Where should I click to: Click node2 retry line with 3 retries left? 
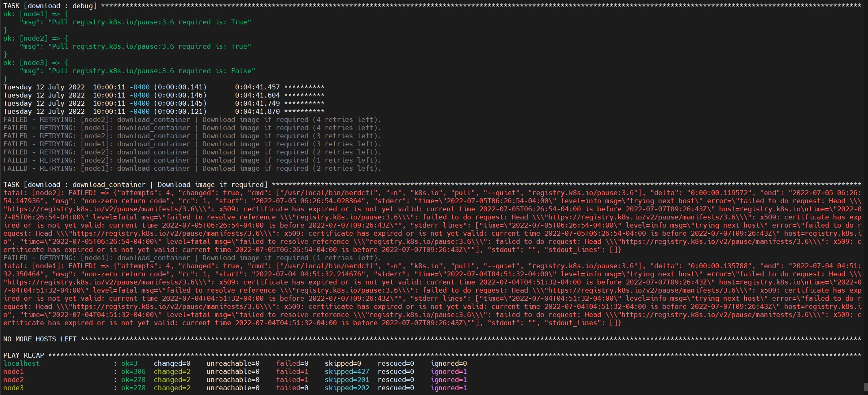(x=192, y=136)
